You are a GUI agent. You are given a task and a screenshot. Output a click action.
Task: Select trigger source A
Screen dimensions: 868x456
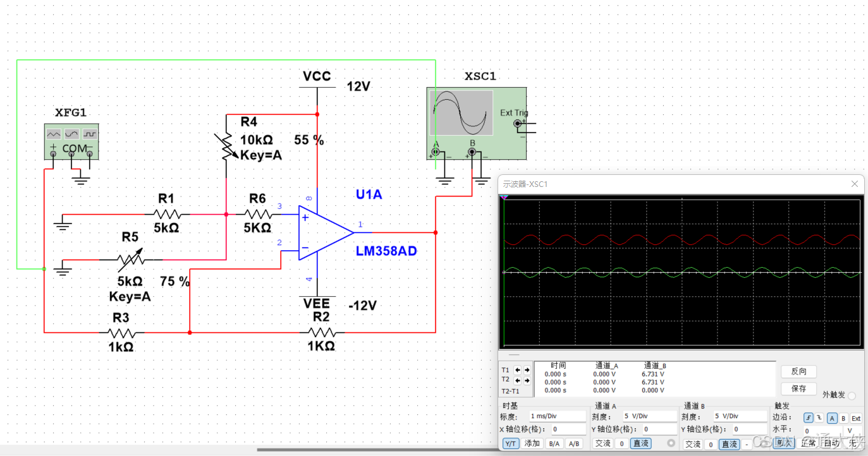832,418
